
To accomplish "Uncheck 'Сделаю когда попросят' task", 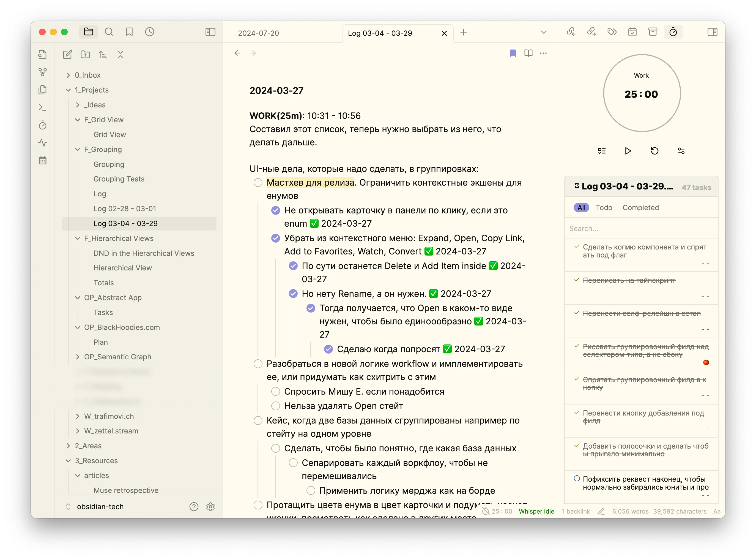I will 328,349.
